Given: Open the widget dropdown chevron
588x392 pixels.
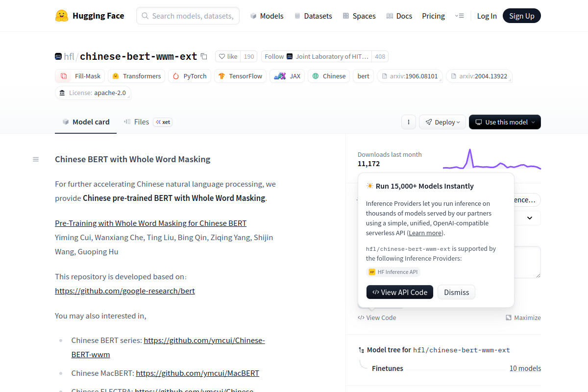Looking at the screenshot, I should point(530,218).
